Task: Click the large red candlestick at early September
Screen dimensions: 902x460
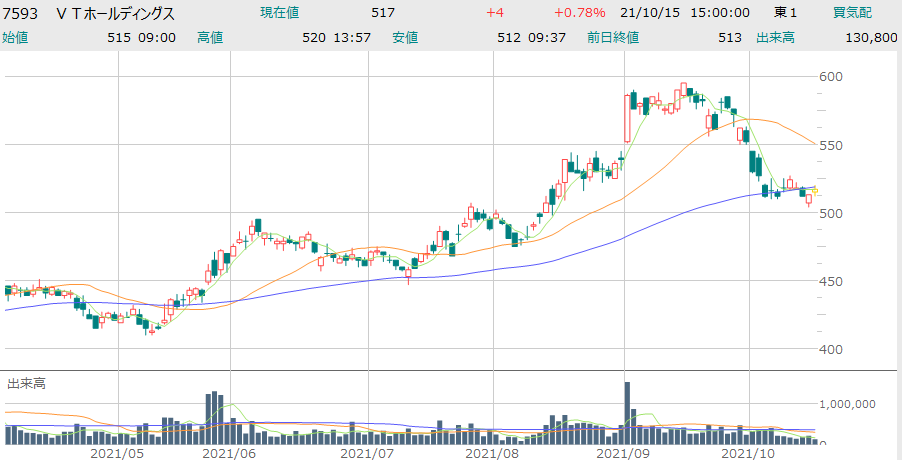Action: [x=627, y=120]
